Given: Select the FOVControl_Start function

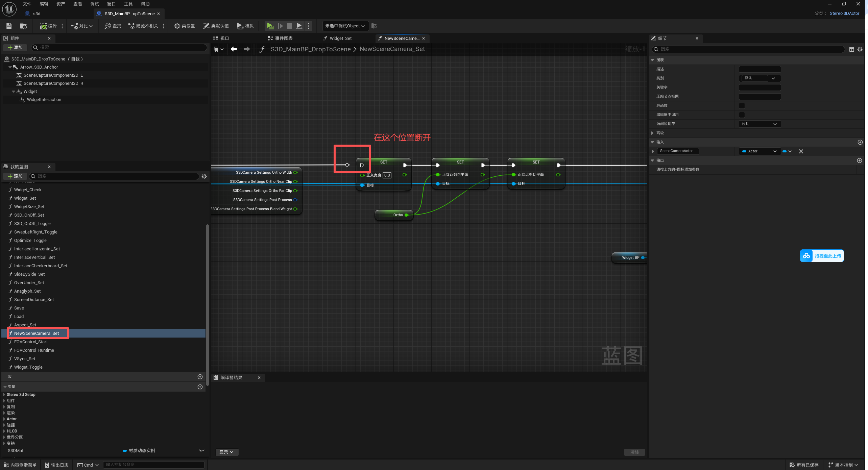Looking at the screenshot, I should click(31, 342).
